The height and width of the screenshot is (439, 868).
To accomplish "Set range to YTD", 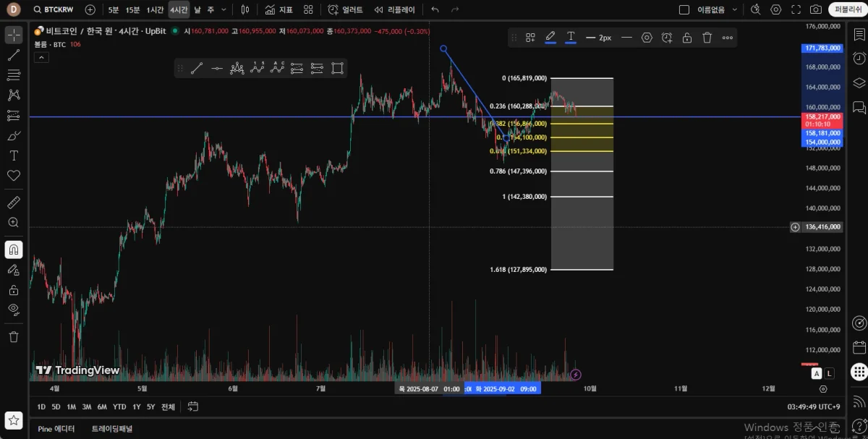I will [119, 406].
